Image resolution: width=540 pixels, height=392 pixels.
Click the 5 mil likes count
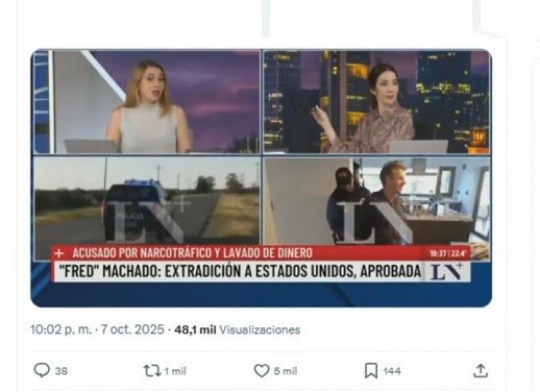[x=285, y=371]
